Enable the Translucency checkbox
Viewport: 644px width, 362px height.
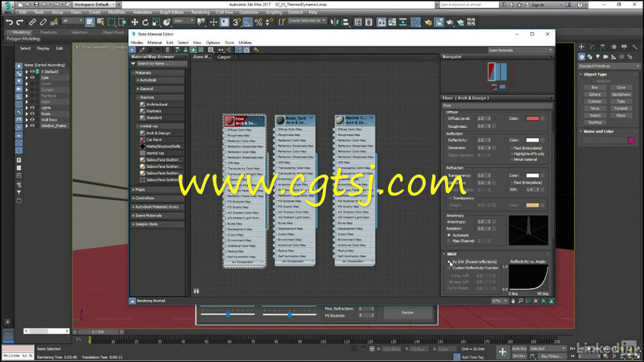[x=450, y=198]
